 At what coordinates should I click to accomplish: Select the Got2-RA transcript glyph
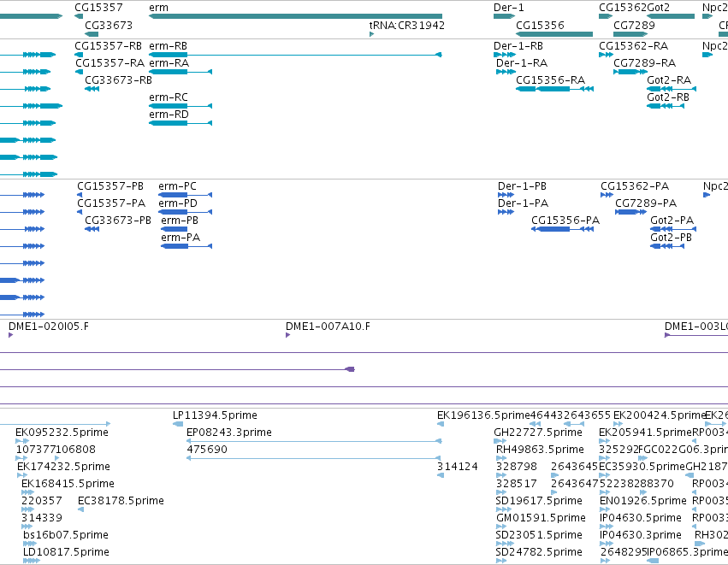(x=672, y=89)
